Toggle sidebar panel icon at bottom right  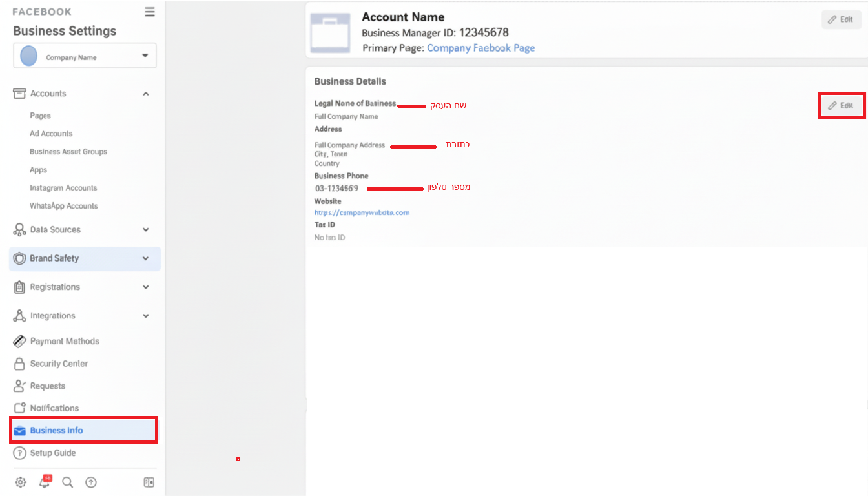coord(149,482)
